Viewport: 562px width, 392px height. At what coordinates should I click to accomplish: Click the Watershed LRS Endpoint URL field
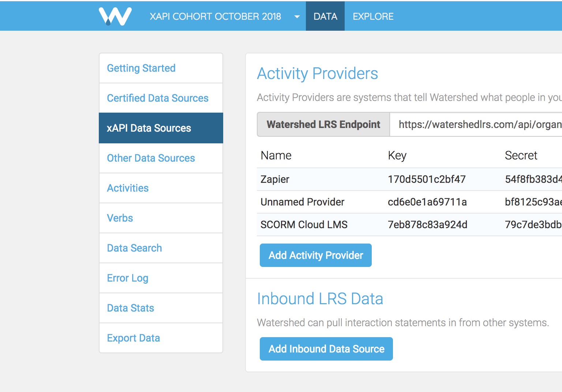pos(476,125)
